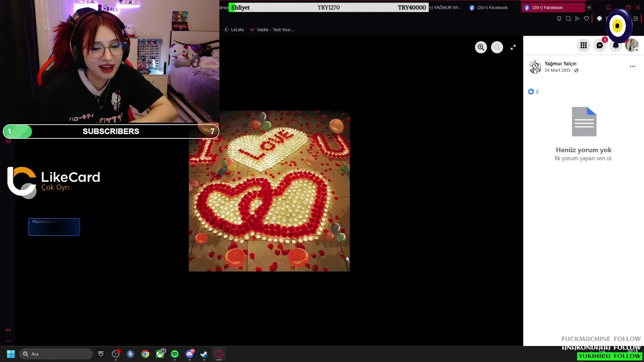Click the 'İlk yorum yapan sen ol.' text
Viewport: 644px width, 362px height.
point(584,158)
